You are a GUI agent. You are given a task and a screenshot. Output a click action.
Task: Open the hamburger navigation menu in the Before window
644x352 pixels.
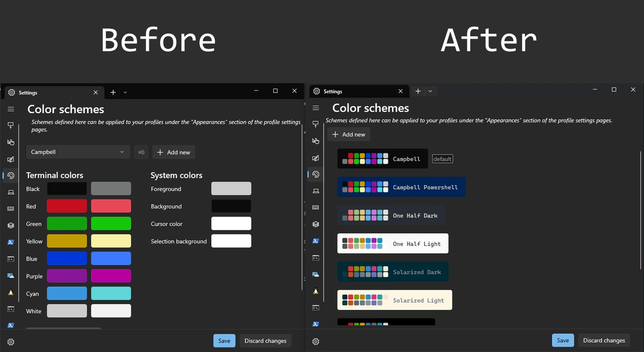pos(10,109)
